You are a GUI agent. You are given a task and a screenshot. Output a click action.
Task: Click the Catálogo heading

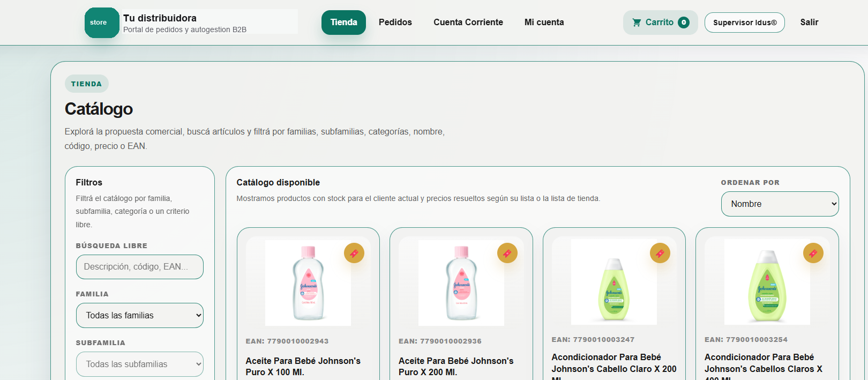pyautogui.click(x=99, y=109)
